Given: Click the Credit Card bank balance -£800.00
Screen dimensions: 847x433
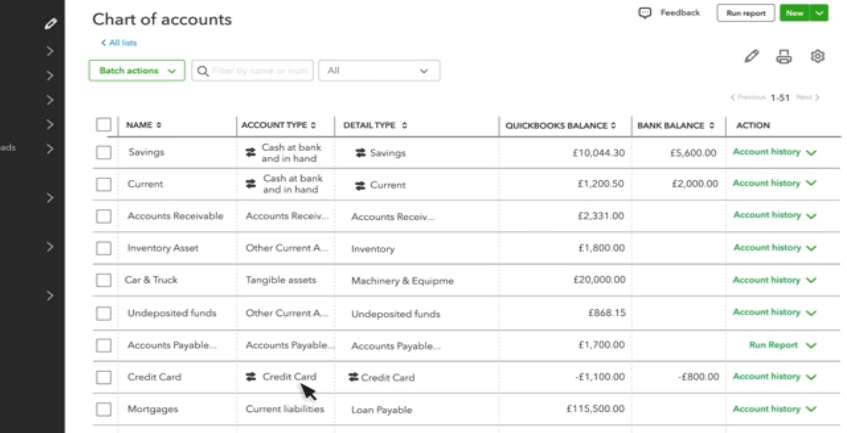Looking at the screenshot, I should (x=698, y=377).
